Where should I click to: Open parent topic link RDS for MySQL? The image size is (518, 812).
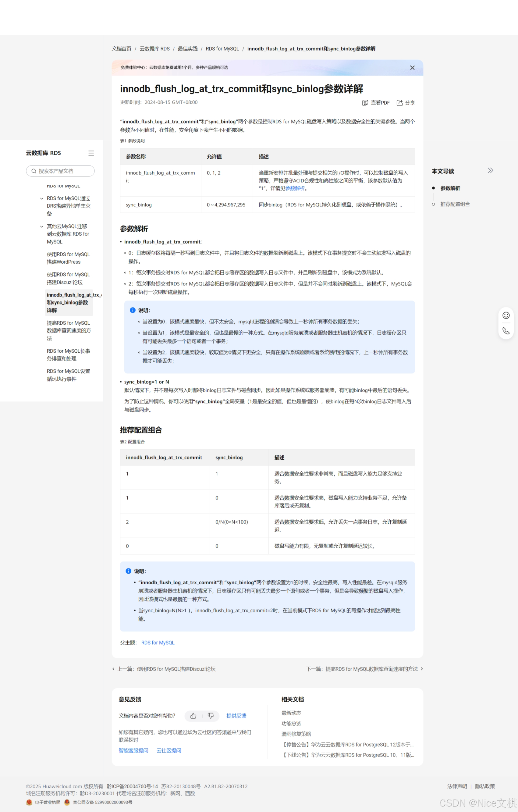point(158,643)
